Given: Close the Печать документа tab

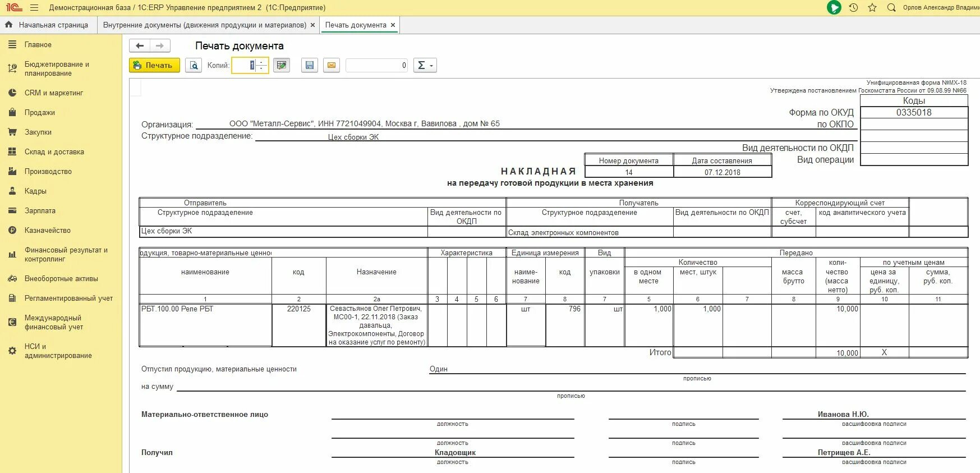Looking at the screenshot, I should click(x=393, y=25).
